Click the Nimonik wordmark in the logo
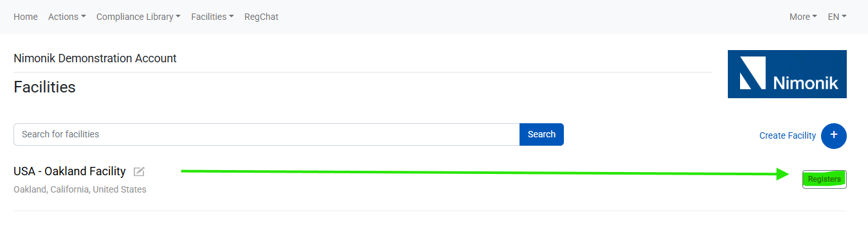The width and height of the screenshot is (868, 233). coord(805,83)
